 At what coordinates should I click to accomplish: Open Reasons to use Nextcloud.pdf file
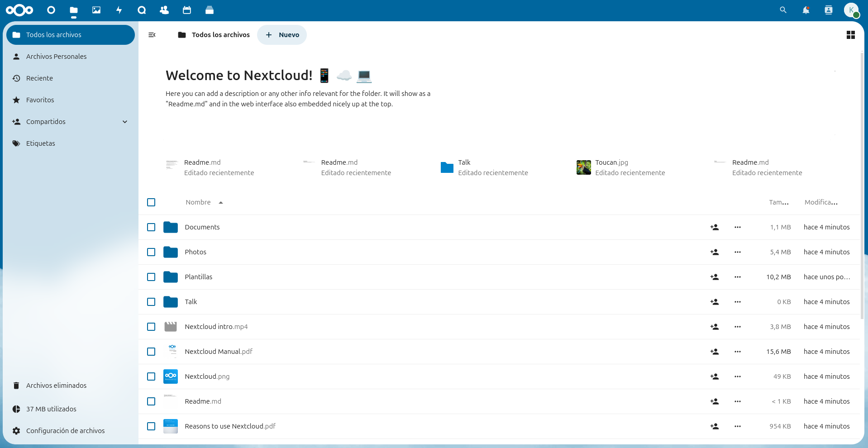point(230,426)
